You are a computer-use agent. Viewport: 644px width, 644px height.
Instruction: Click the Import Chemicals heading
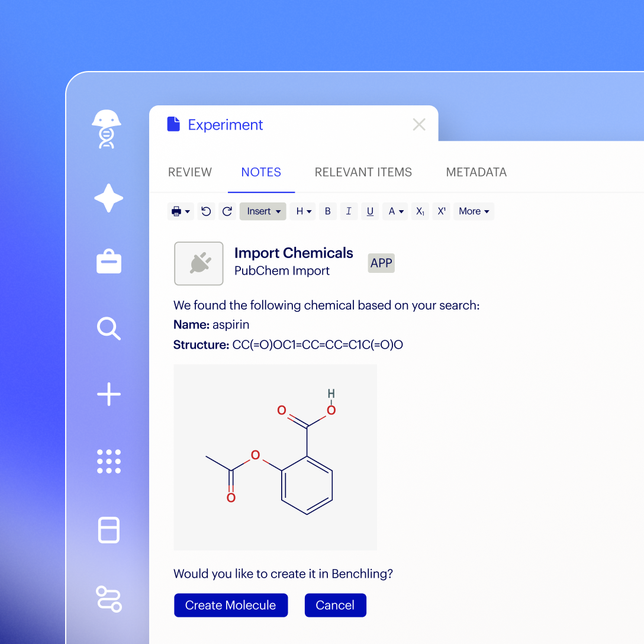click(x=294, y=253)
